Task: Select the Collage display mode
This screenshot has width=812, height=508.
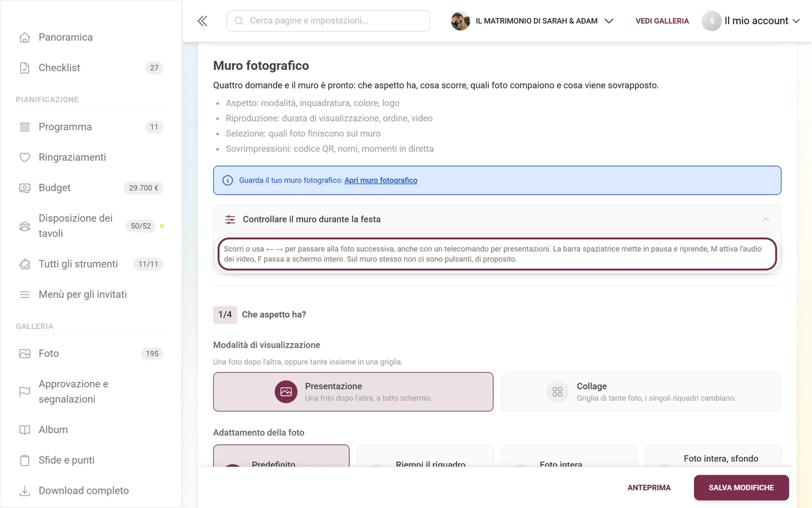Action: click(x=641, y=392)
